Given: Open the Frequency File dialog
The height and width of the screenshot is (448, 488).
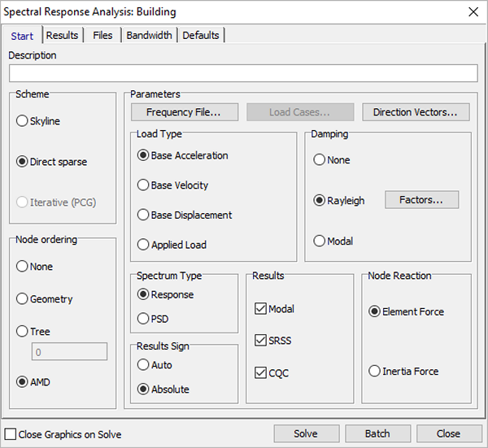Looking at the screenshot, I should 185,112.
